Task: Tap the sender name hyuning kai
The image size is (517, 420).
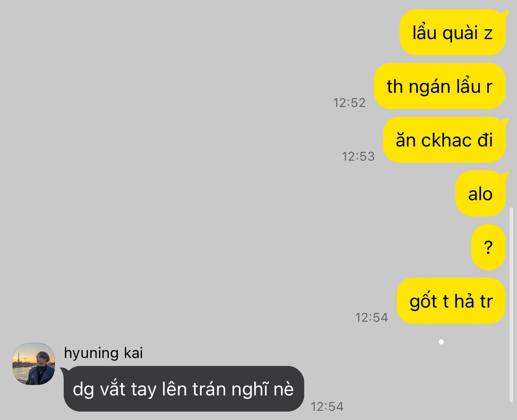Action: click(x=103, y=353)
